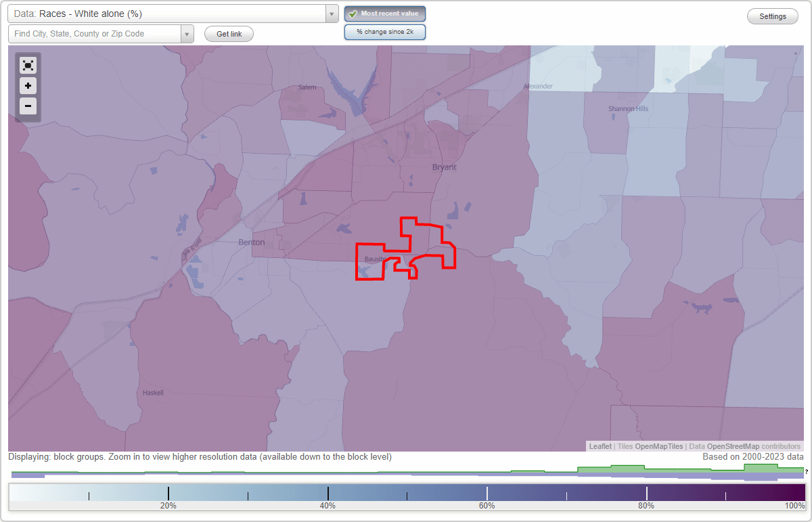Open the Leaflet attribution link

600,446
